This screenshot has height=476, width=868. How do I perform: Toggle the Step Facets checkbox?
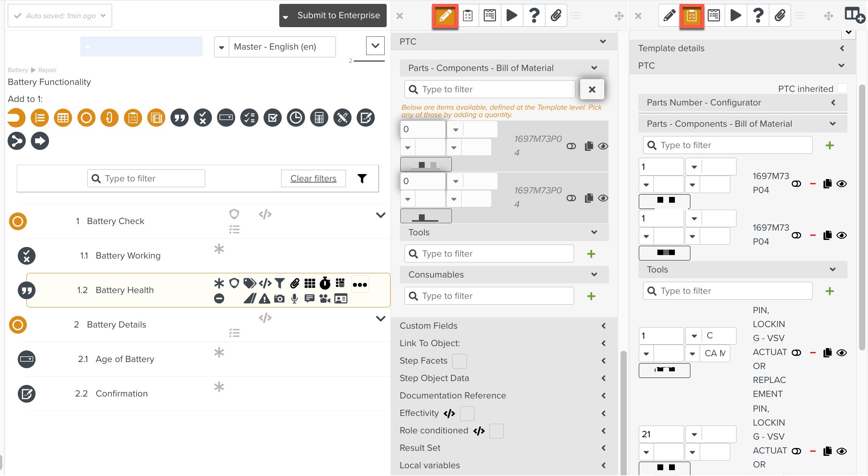click(459, 361)
